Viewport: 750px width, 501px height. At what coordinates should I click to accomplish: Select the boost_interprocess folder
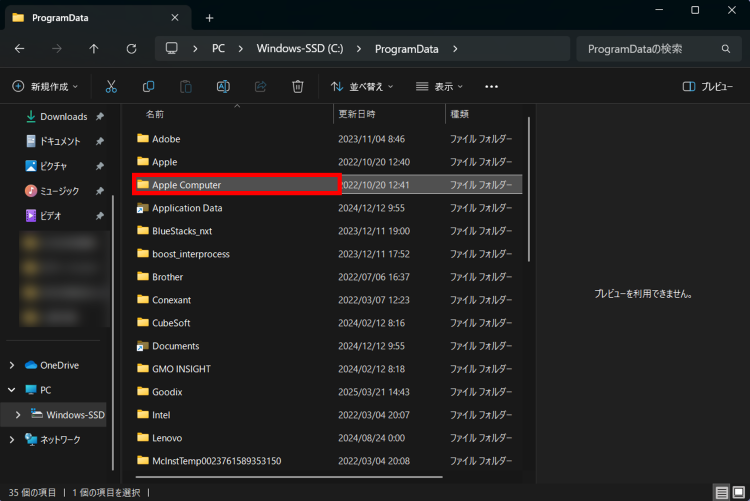(327, 254)
